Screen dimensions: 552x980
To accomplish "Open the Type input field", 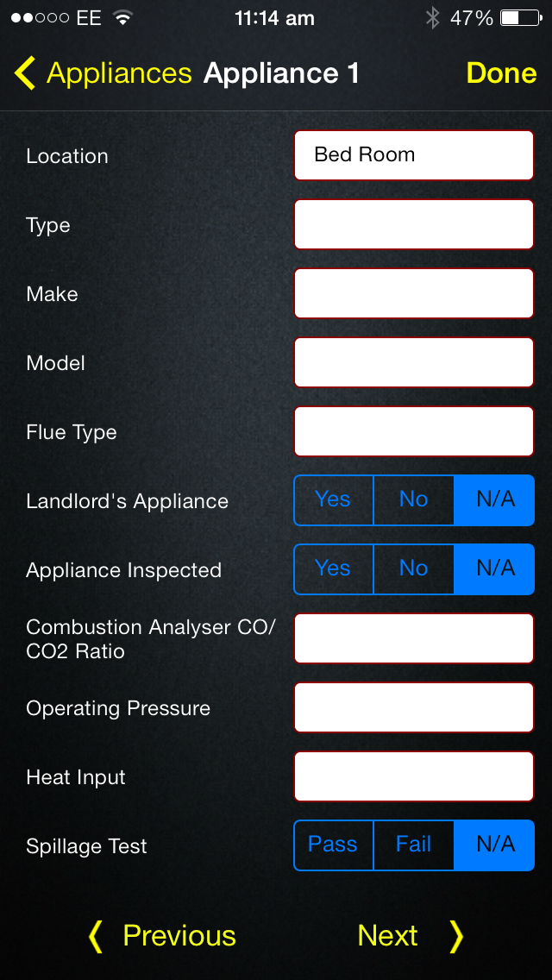I will pos(414,224).
